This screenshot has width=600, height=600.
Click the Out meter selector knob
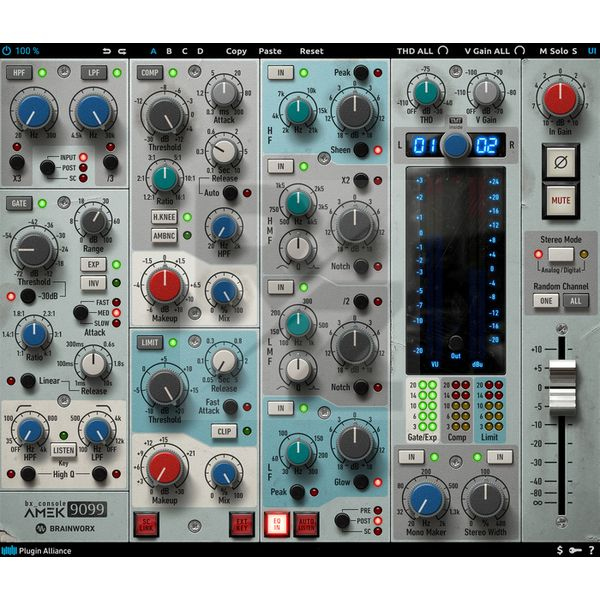(x=455, y=342)
